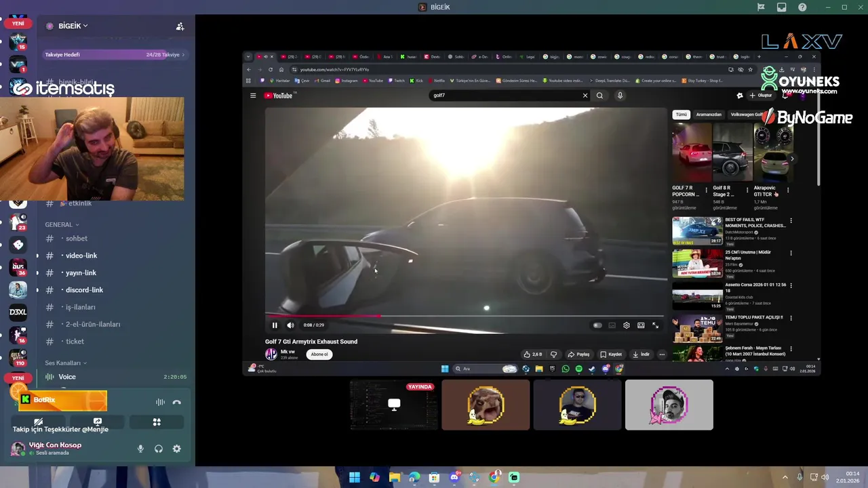The image size is (868, 488).
Task: Like the Golf 7 Gti video
Action: click(x=533, y=354)
